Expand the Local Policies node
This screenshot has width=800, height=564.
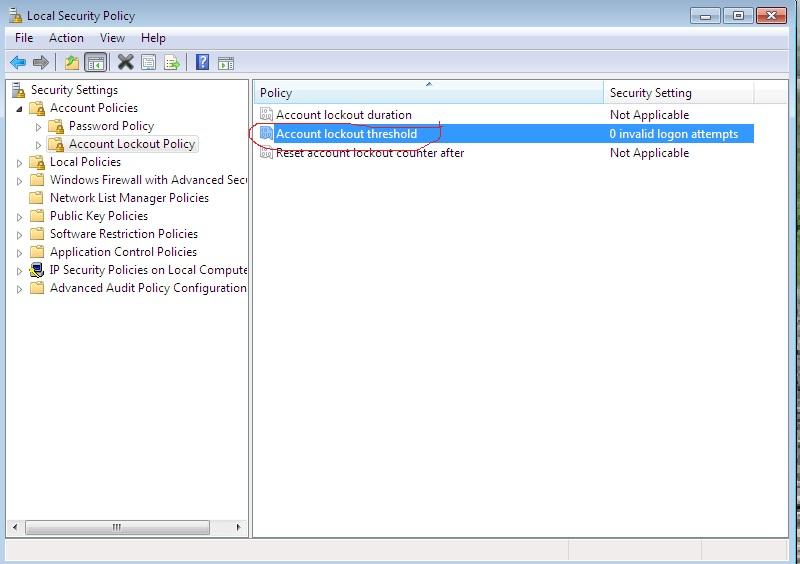(x=19, y=163)
